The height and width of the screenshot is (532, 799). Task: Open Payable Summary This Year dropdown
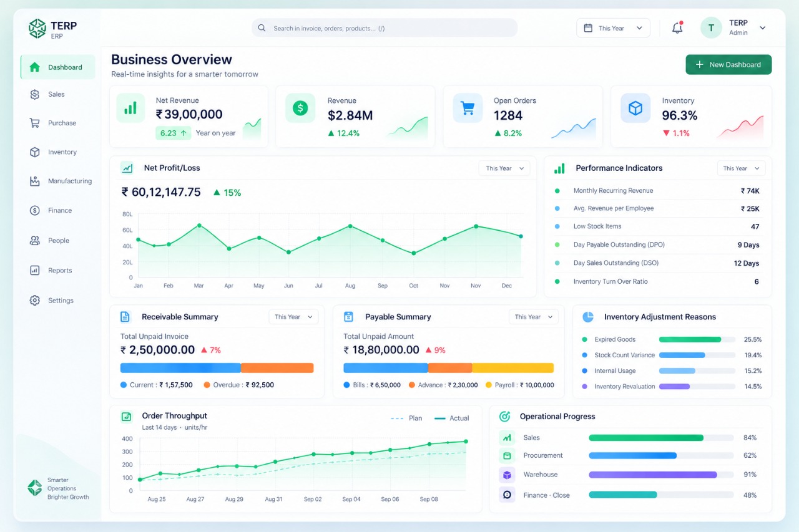(533, 317)
